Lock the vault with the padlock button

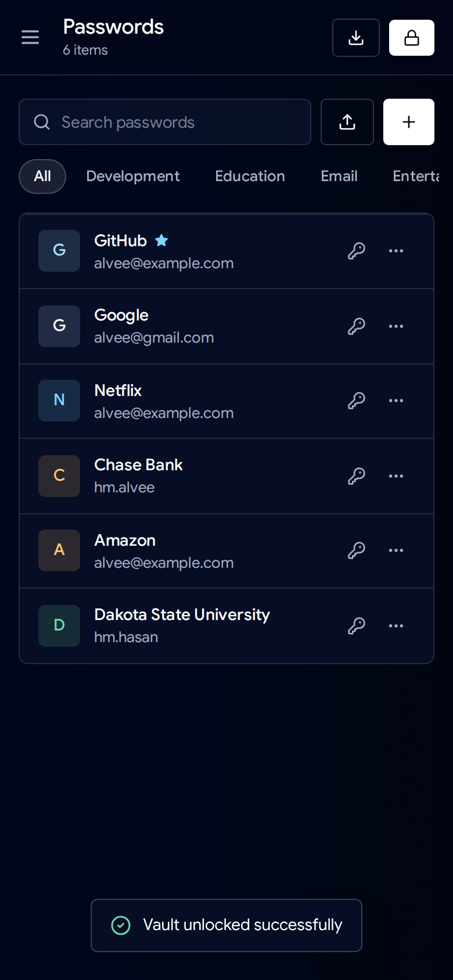pyautogui.click(x=412, y=38)
